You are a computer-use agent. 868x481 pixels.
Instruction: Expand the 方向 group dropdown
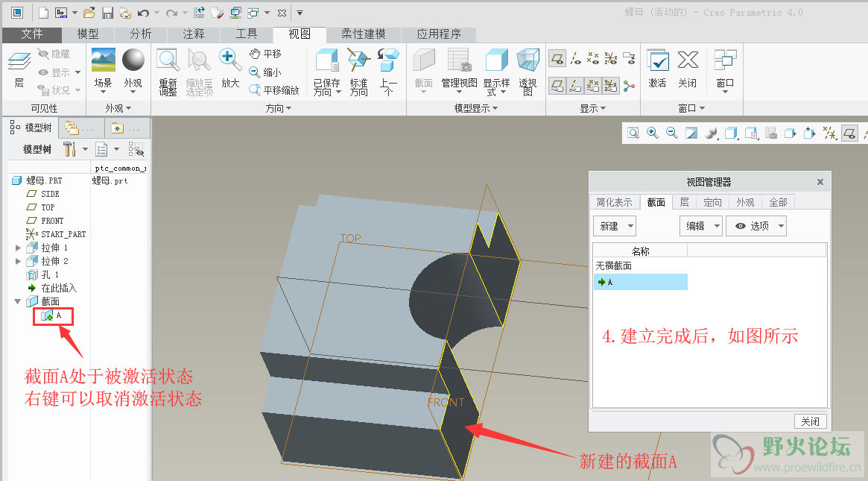click(279, 108)
